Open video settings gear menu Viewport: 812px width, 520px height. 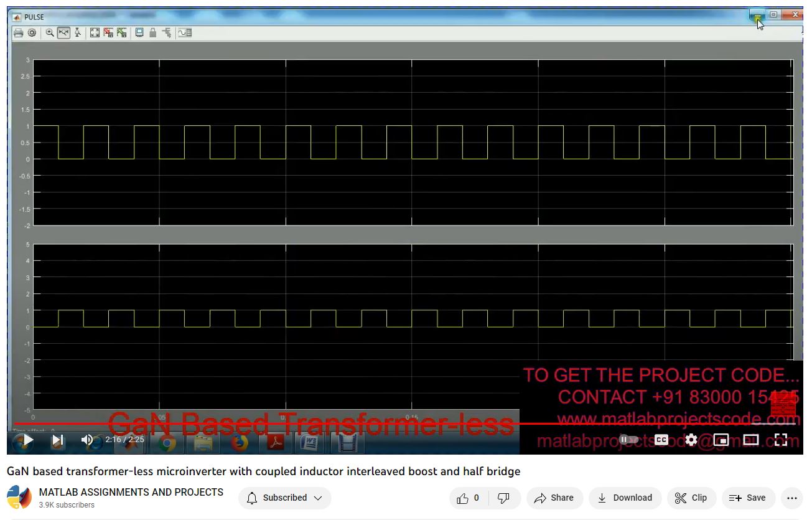coord(691,440)
